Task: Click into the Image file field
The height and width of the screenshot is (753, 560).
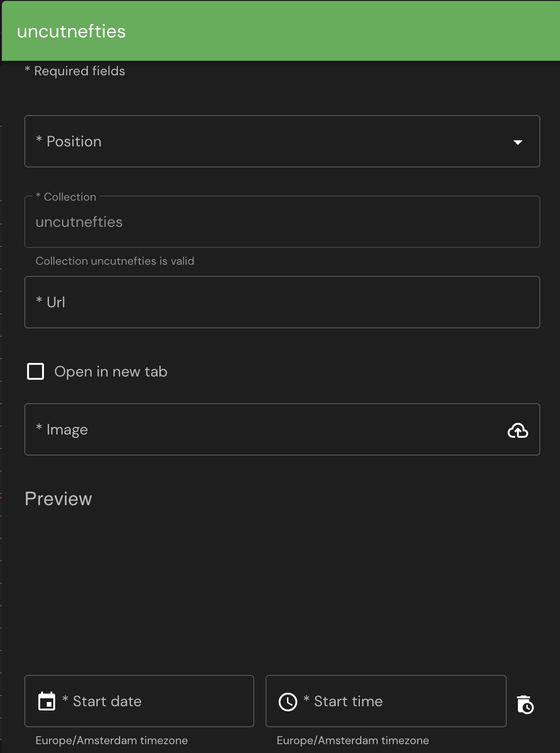Action: pyautogui.click(x=262, y=429)
